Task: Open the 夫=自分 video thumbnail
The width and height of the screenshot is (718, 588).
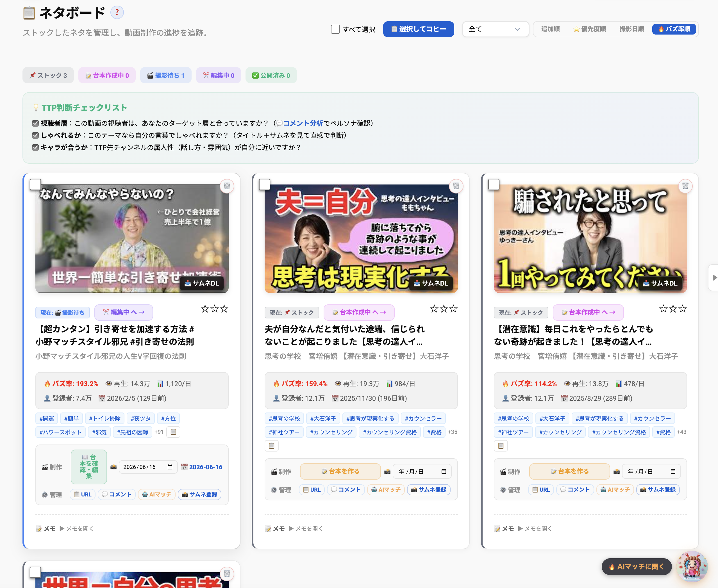Action: [361, 239]
